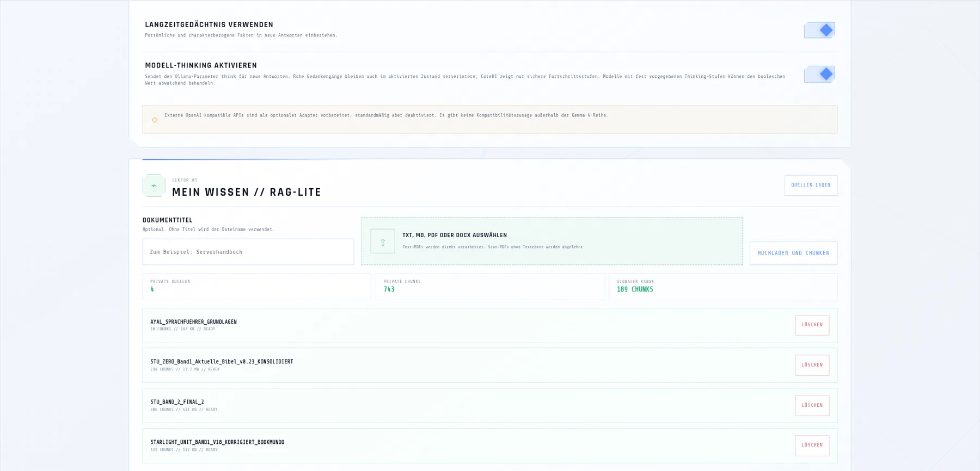Screen dimensions: 980x471
Task: Select the STARLIGHT_UNIT_BAND1_V18_KORRIGIERT_BOOKMUNDO name
Action: (x=217, y=442)
